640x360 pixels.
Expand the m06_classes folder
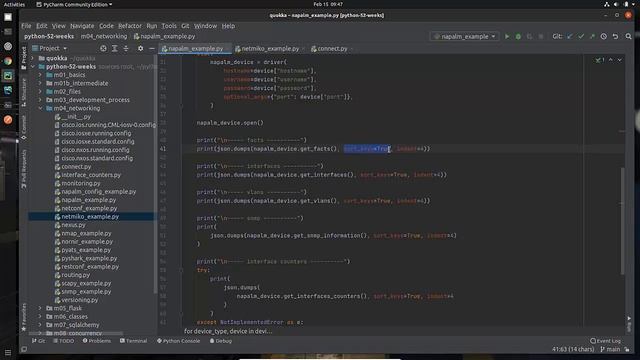tap(40, 316)
